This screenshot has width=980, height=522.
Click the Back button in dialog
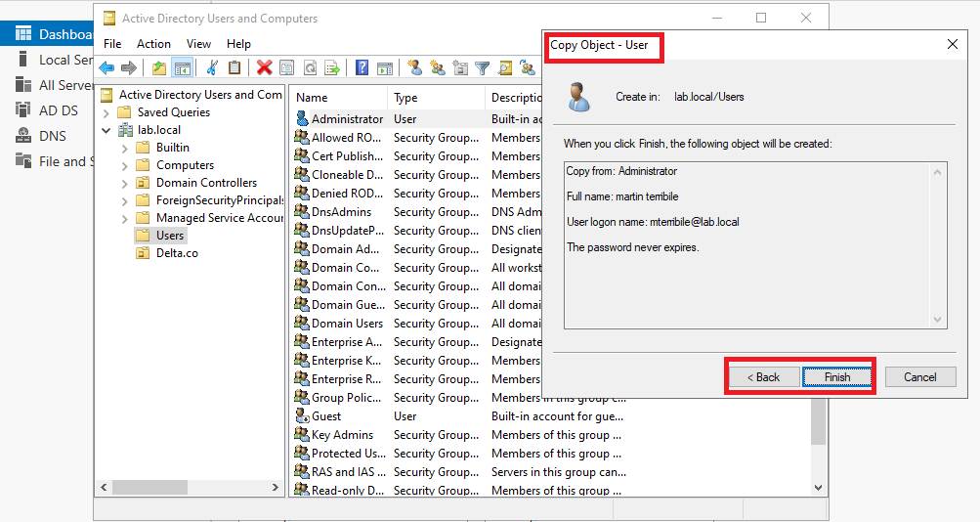pyautogui.click(x=763, y=377)
